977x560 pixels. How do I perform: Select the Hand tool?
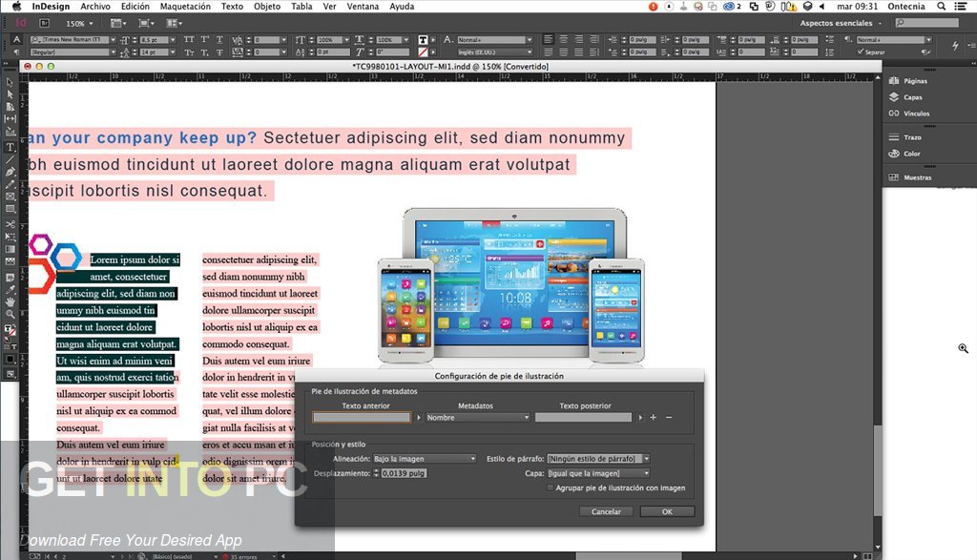tap(10, 301)
